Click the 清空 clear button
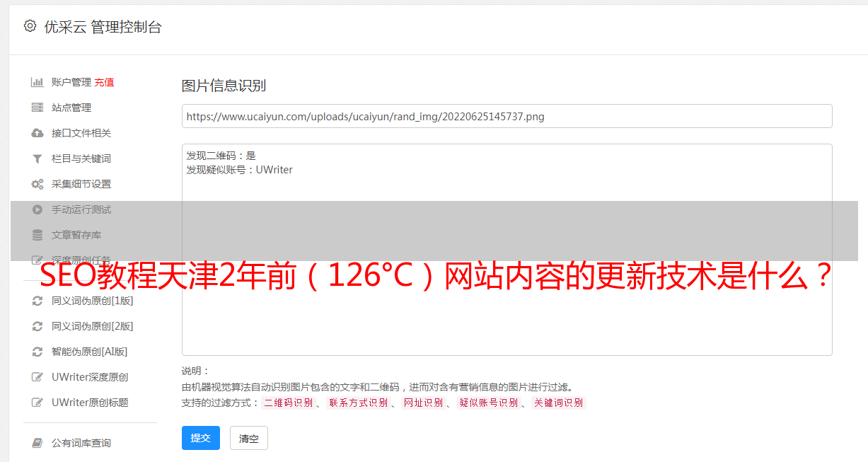868x462 pixels. click(x=249, y=438)
